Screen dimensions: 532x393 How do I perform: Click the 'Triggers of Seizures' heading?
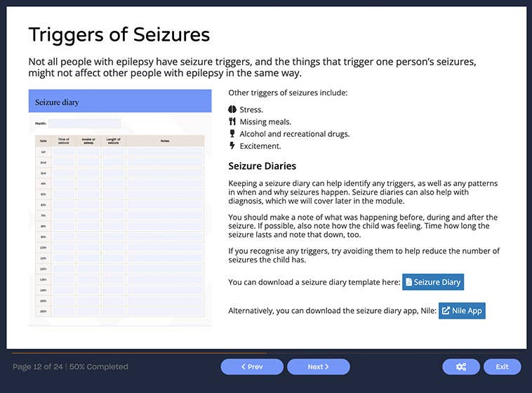(x=119, y=34)
